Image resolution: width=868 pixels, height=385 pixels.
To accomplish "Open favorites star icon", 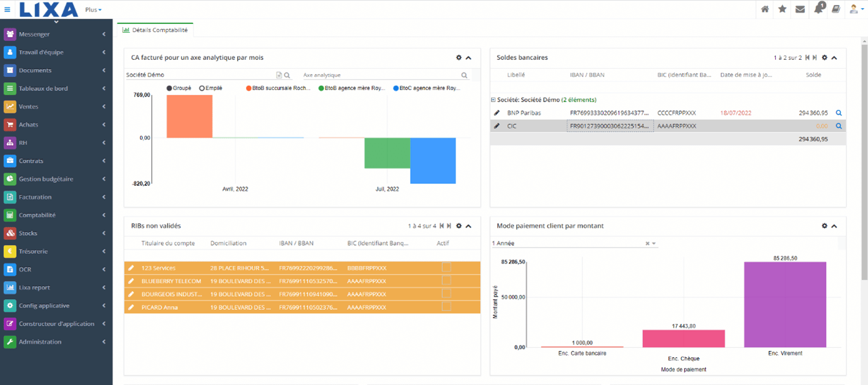I will point(782,9).
